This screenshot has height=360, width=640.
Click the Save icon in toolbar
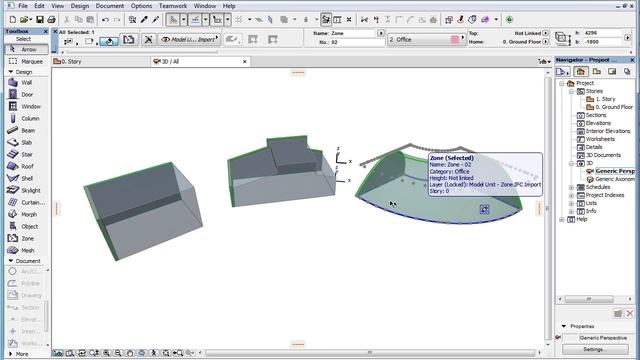click(x=40, y=20)
